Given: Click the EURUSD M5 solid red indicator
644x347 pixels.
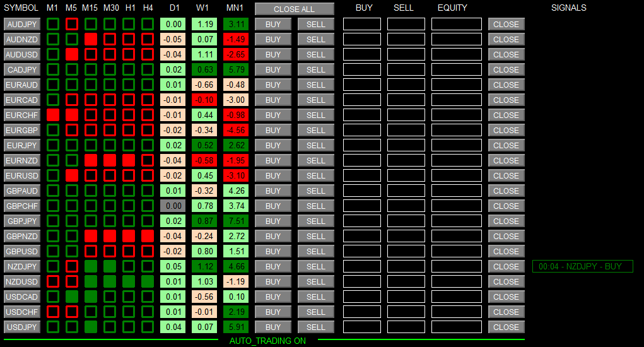Looking at the screenshot, I should pyautogui.click(x=72, y=176).
